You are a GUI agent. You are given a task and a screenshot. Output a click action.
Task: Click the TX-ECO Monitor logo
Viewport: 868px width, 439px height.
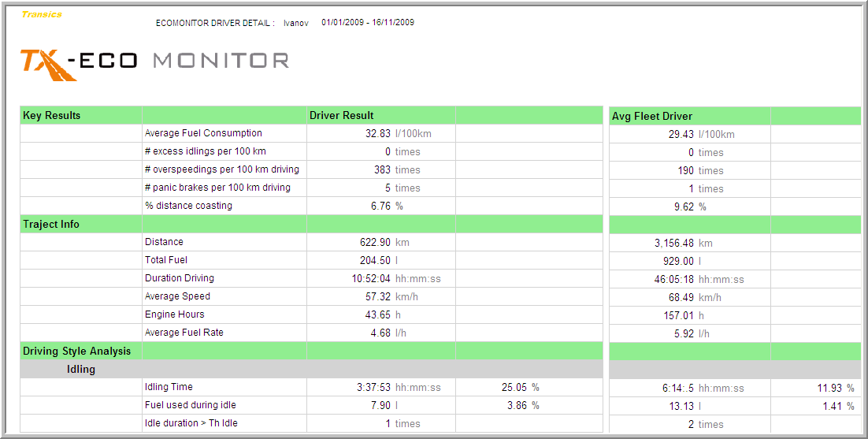tap(154, 62)
